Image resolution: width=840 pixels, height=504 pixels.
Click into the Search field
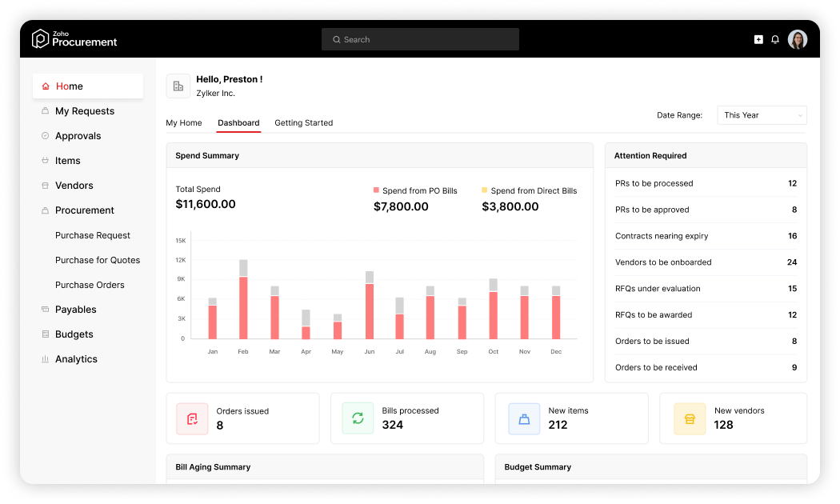click(420, 40)
